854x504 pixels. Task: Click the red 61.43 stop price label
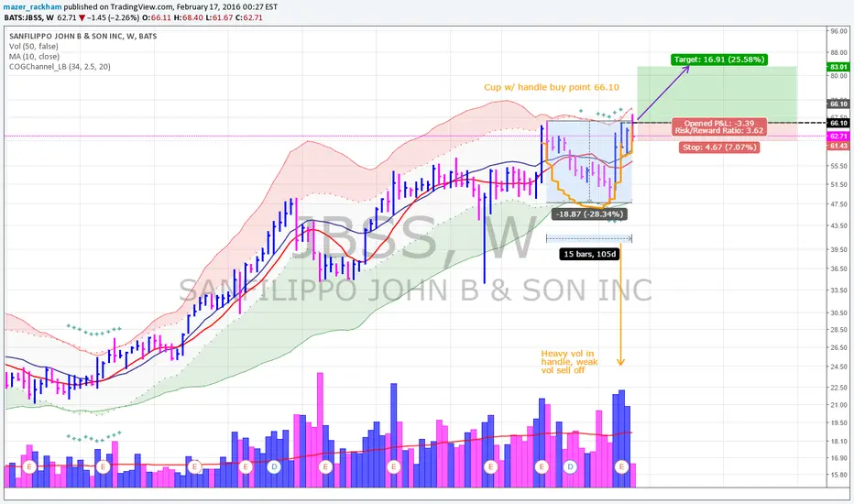pos(838,147)
